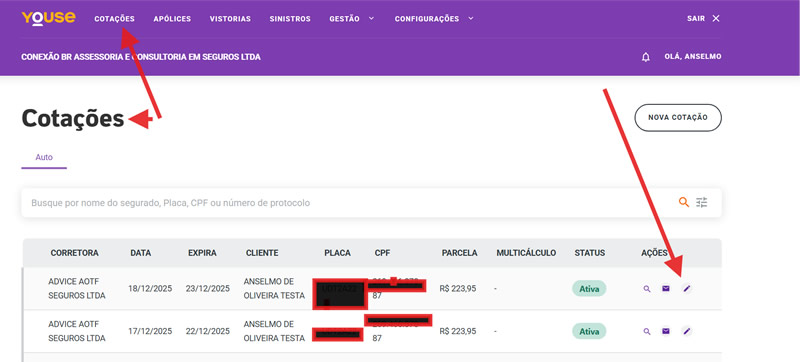Go to Cotações in the top menu
Screen dimensions: 800x362
point(114,19)
